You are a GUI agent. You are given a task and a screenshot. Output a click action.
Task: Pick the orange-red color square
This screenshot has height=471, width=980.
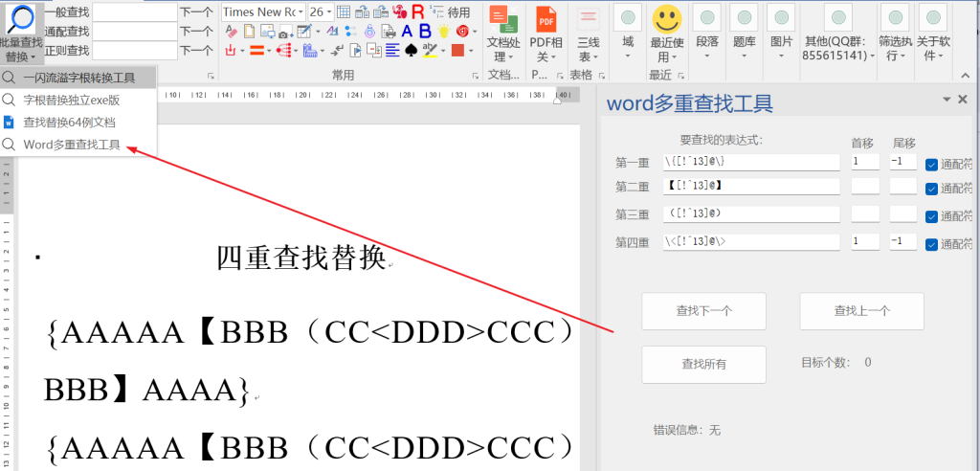pos(458,50)
